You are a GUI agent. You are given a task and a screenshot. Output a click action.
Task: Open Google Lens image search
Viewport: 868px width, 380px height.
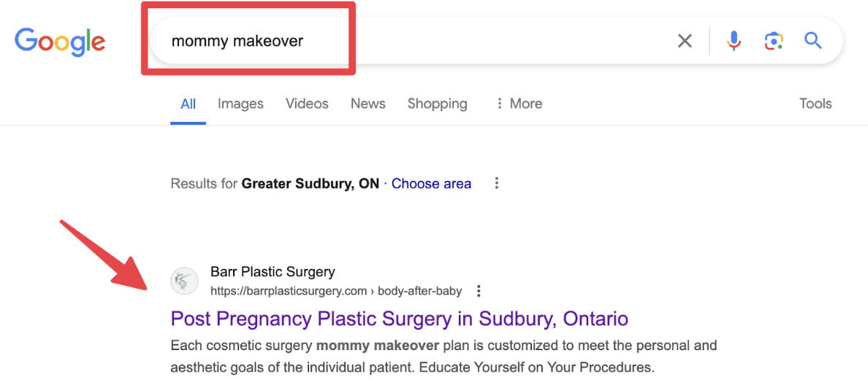pyautogui.click(x=774, y=41)
